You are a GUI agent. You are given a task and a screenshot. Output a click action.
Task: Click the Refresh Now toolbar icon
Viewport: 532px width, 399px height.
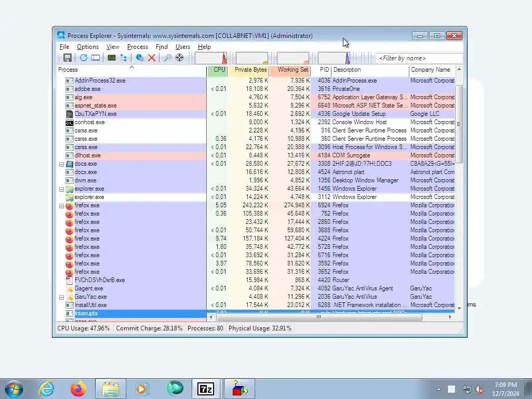pyautogui.click(x=84, y=58)
